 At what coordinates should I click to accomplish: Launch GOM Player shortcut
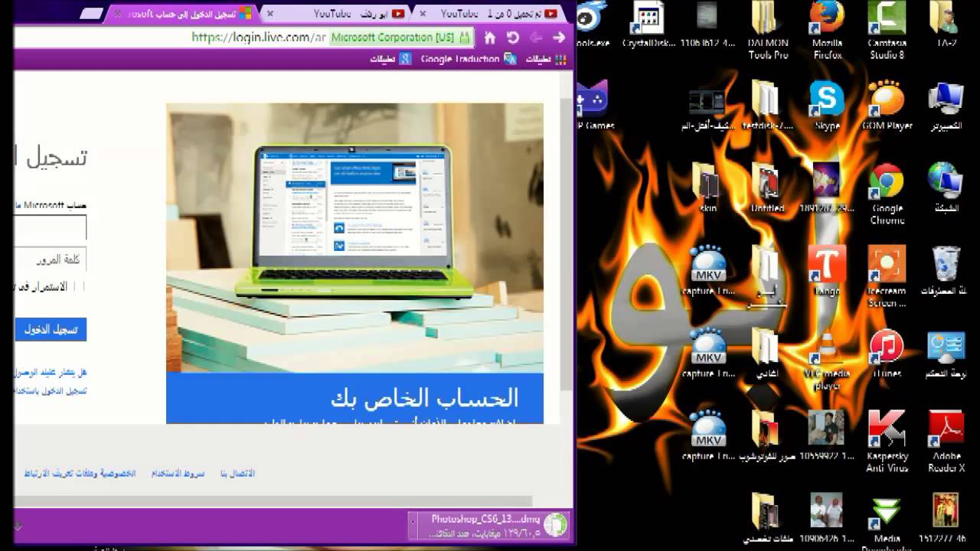[887, 106]
